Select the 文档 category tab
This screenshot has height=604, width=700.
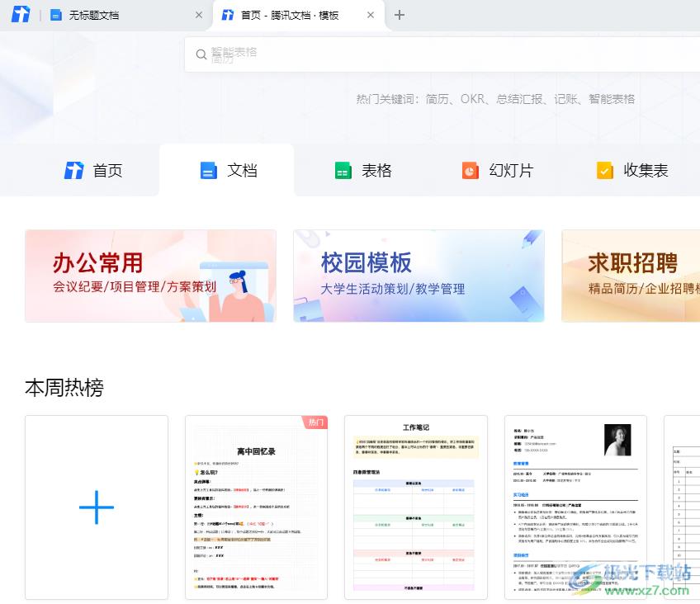(228, 170)
